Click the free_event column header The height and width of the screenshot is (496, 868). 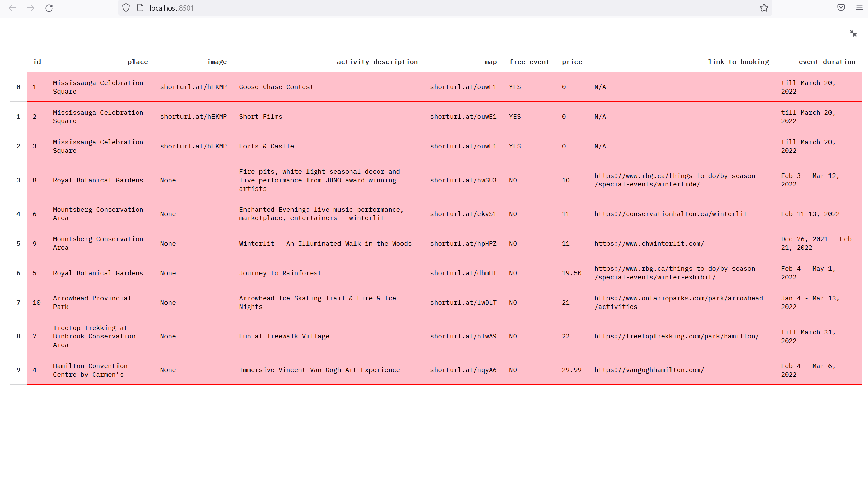[529, 62]
